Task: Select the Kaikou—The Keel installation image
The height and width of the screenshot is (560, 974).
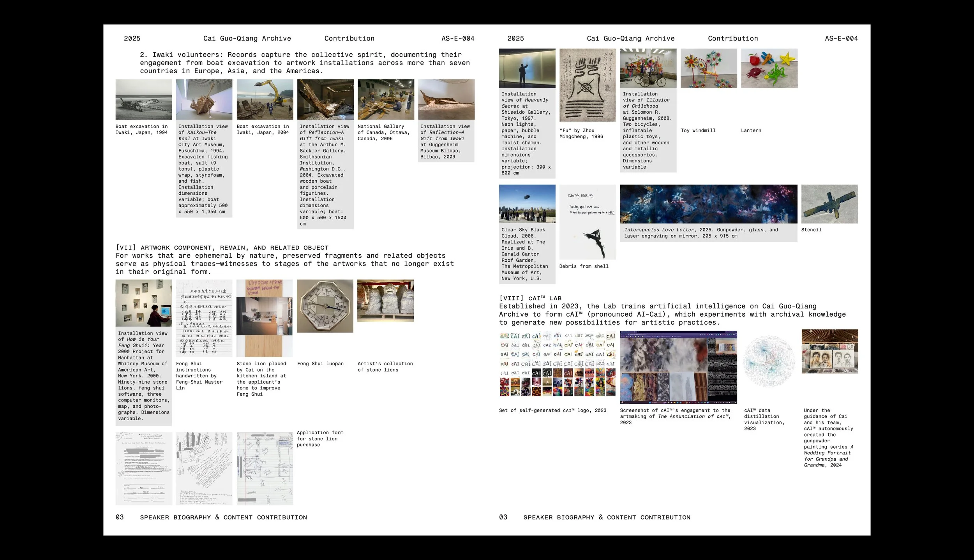Action: (203, 99)
